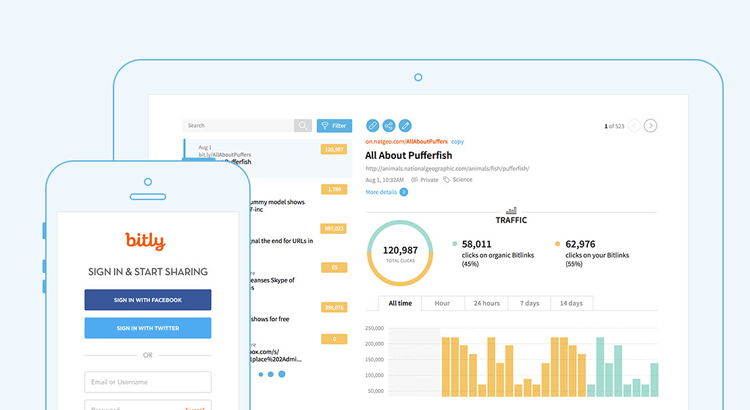This screenshot has width=750, height=410.
Task: Go to next bitlink arrow
Action: pos(651,125)
